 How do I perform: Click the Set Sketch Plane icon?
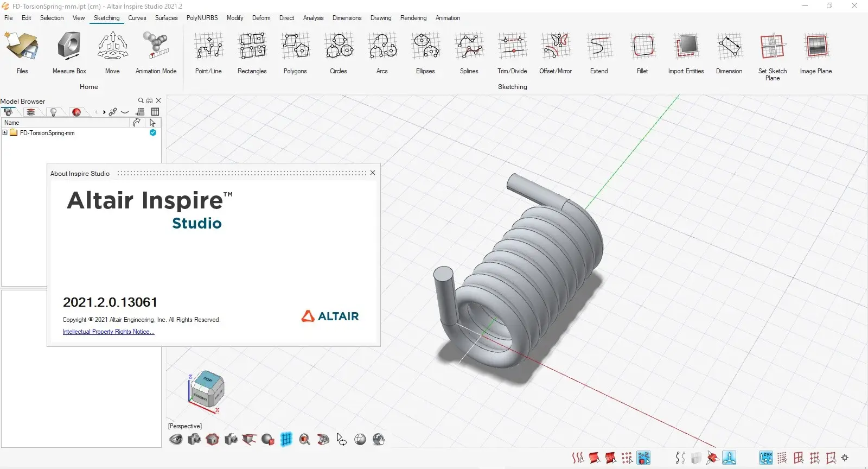coord(772,47)
